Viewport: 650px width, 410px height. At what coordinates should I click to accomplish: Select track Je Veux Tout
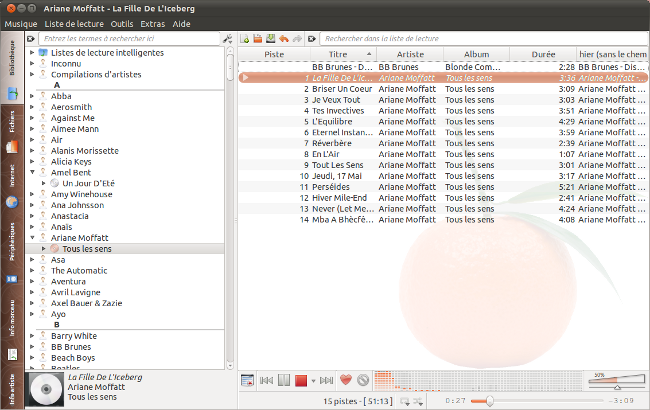point(442,100)
